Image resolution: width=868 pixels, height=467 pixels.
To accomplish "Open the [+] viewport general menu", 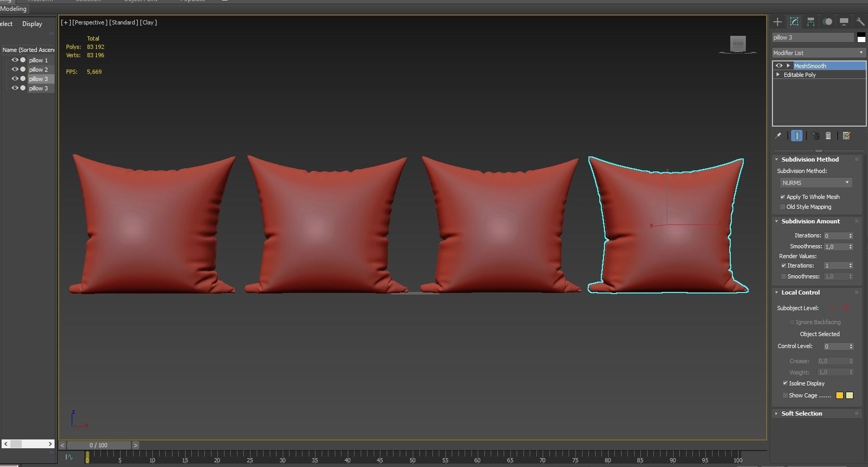I will pos(65,22).
